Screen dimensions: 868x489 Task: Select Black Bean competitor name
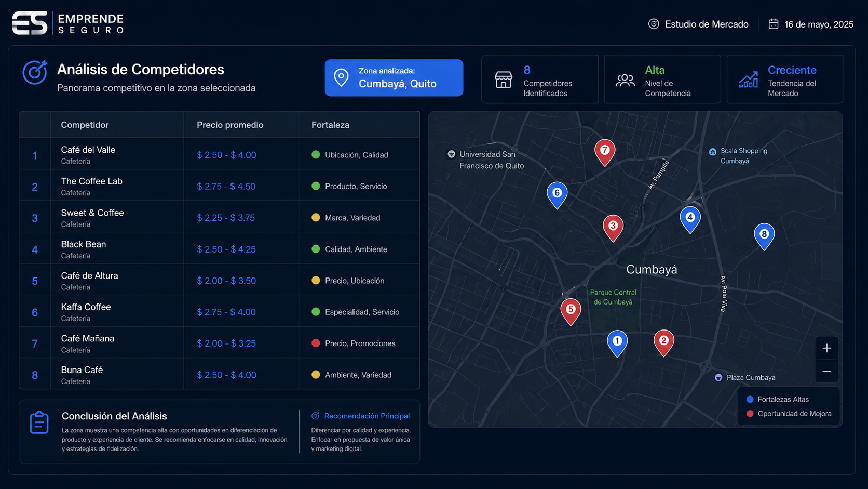pyautogui.click(x=83, y=244)
